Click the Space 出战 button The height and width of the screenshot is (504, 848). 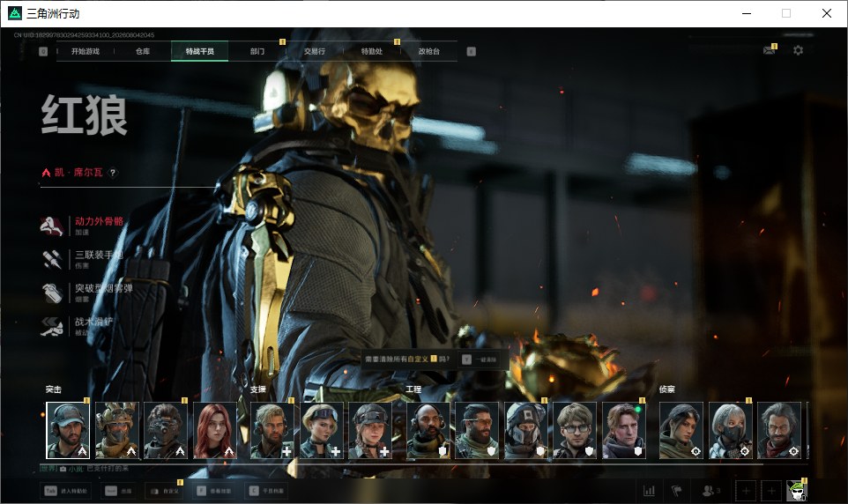(118, 491)
